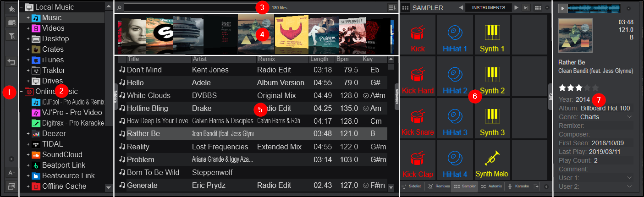The width and height of the screenshot is (644, 197).
Task: Click the magnifier search icon
Action: (119, 8)
